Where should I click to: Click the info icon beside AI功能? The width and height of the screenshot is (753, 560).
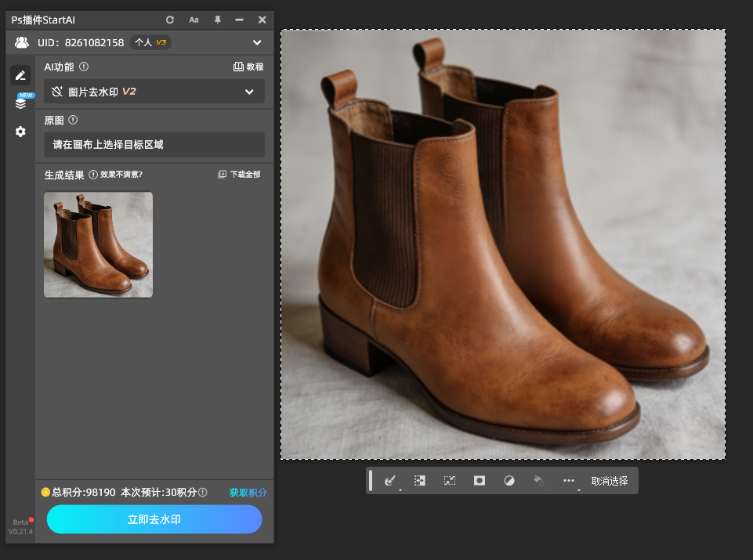[x=84, y=67]
